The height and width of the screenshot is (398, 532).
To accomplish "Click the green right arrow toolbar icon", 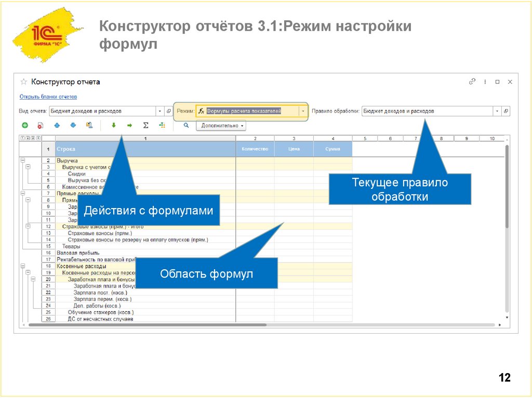I will 129,125.
